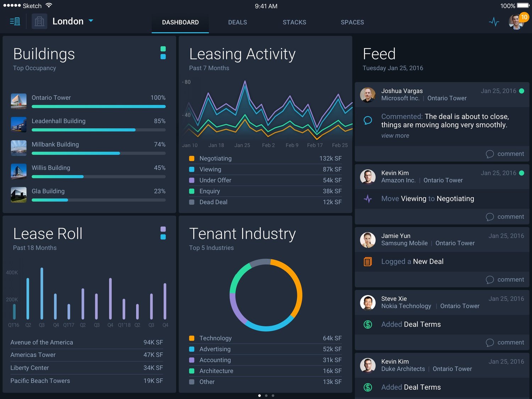The width and height of the screenshot is (532, 399).
Task: Click the building icon beside London
Action: (39, 22)
